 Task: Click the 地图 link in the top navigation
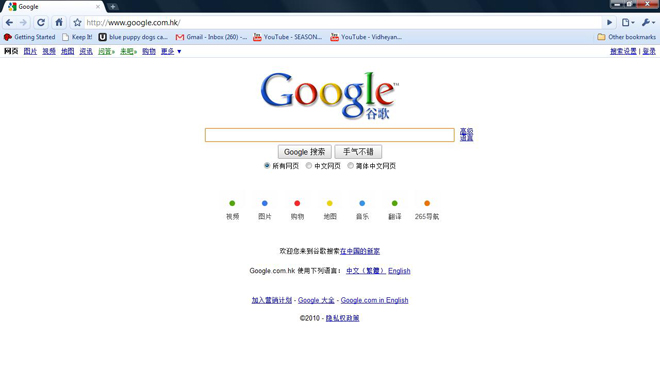tap(67, 51)
